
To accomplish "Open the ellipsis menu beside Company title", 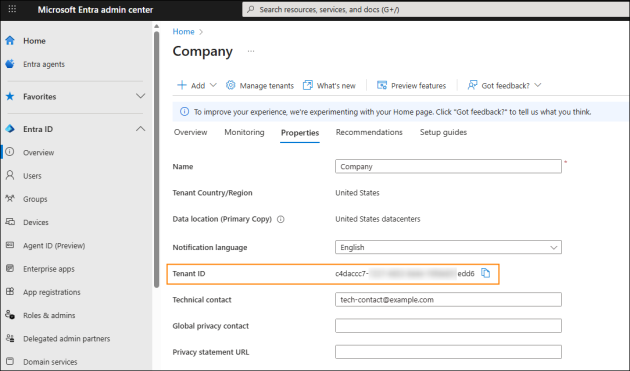I will pos(251,51).
